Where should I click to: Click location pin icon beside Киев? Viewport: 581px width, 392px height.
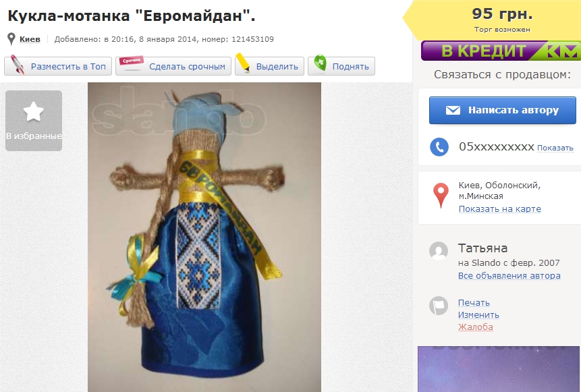click(11, 39)
